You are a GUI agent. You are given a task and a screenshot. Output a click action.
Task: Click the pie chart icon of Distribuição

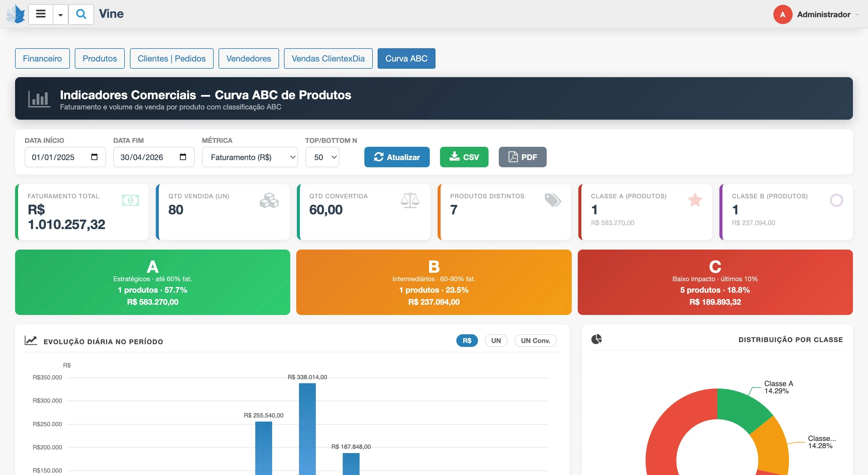pyautogui.click(x=596, y=339)
